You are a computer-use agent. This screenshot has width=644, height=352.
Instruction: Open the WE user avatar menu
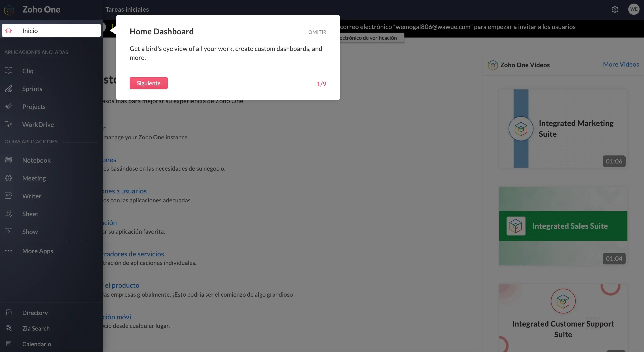pos(633,9)
